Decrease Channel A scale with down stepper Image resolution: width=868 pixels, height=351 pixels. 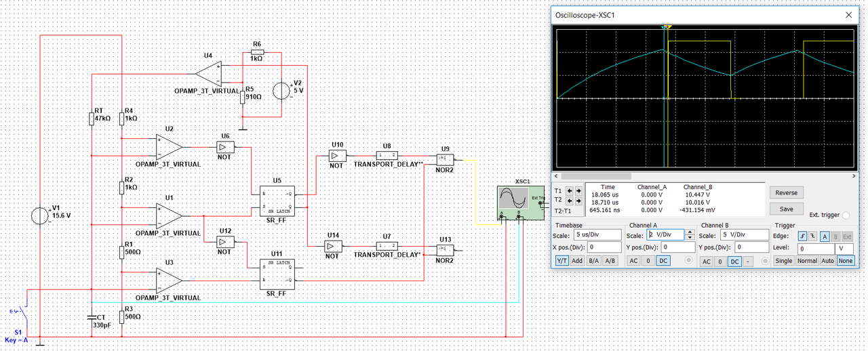pyautogui.click(x=690, y=237)
